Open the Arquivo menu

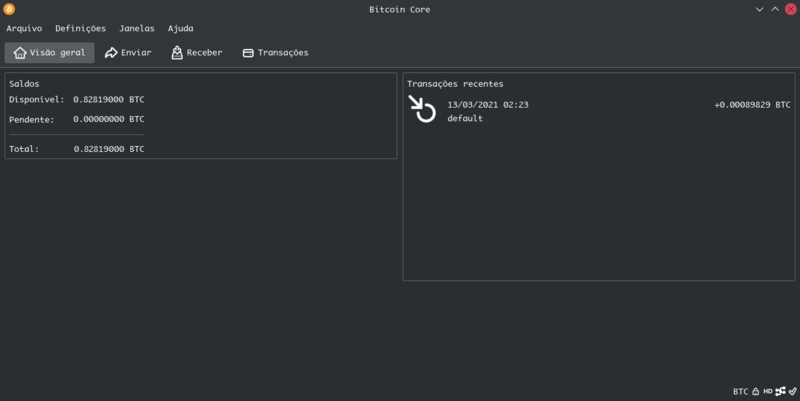24,29
